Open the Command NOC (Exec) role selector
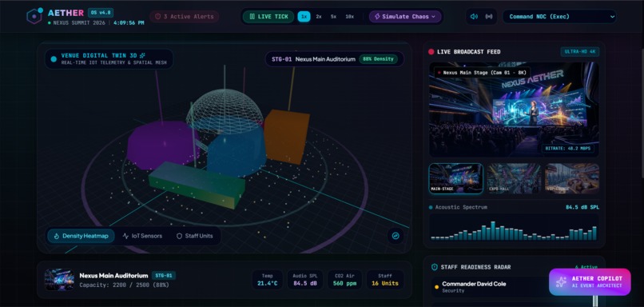 click(x=560, y=17)
